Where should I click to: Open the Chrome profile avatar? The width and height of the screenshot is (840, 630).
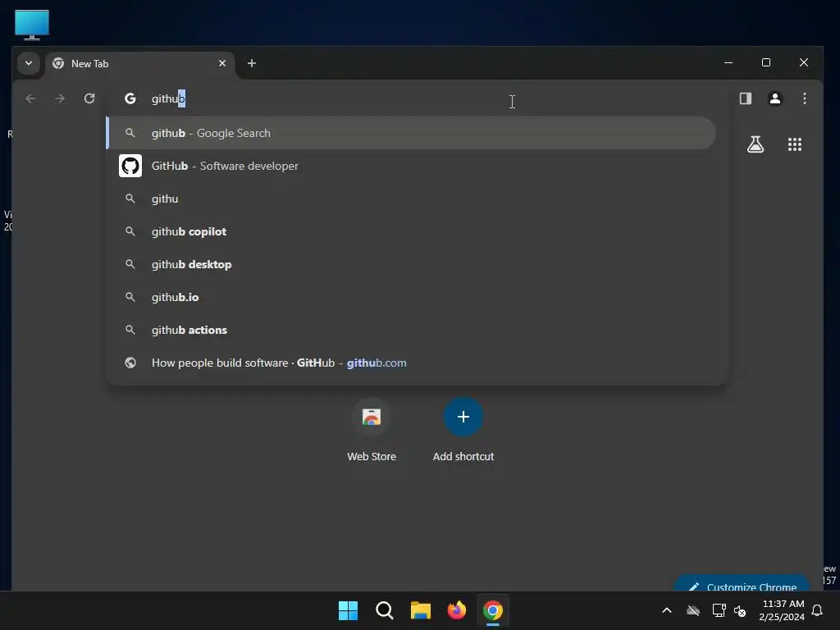click(774, 98)
